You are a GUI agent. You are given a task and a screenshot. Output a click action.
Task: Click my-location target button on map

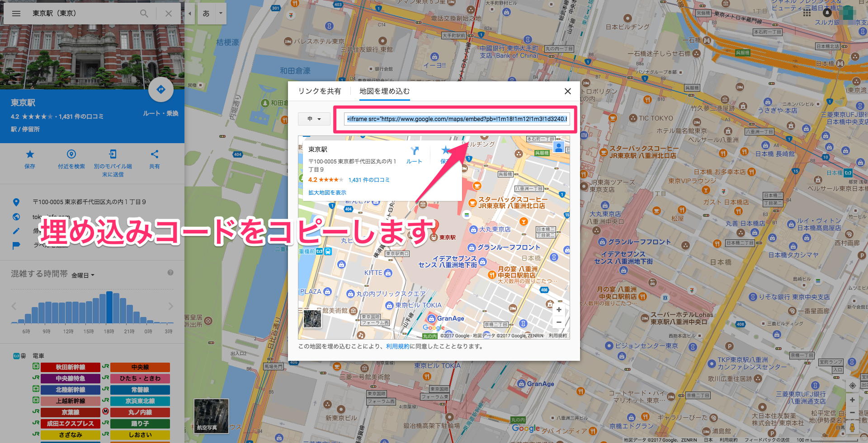852,385
